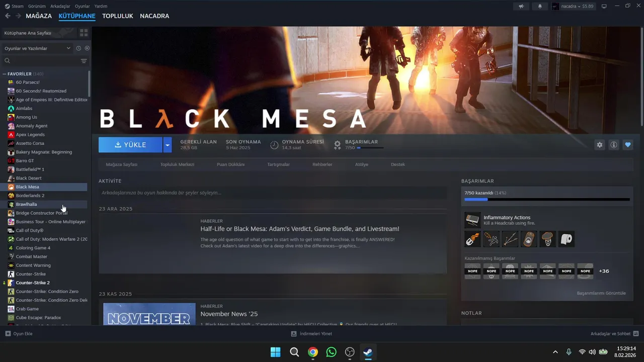The width and height of the screenshot is (644, 362).
Task: Open Chrome from the taskbar
Action: tap(313, 352)
